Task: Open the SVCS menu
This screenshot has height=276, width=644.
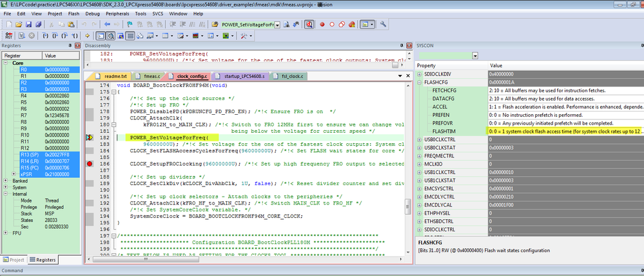Action: (x=158, y=14)
